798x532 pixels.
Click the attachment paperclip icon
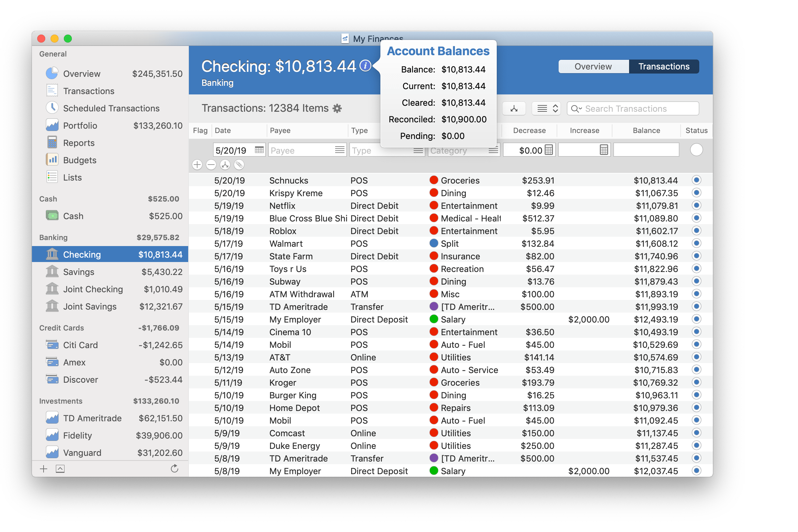point(239,165)
